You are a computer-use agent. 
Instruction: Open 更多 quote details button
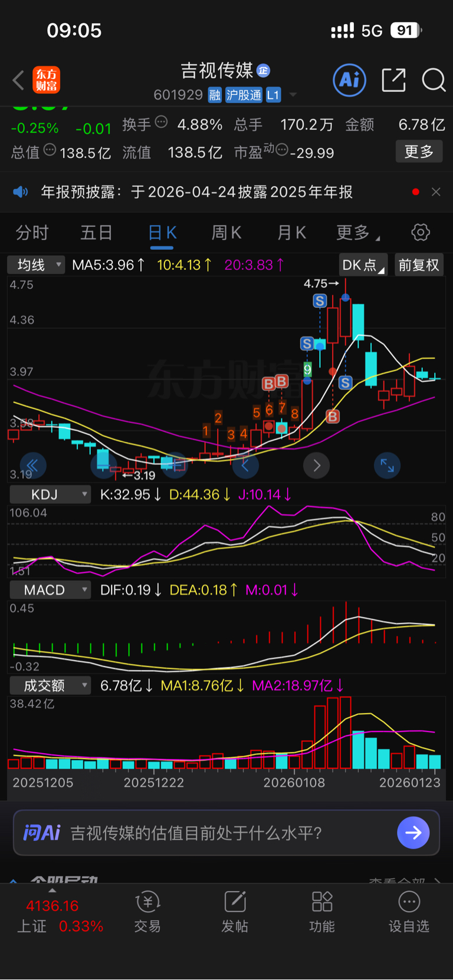pyautogui.click(x=419, y=152)
